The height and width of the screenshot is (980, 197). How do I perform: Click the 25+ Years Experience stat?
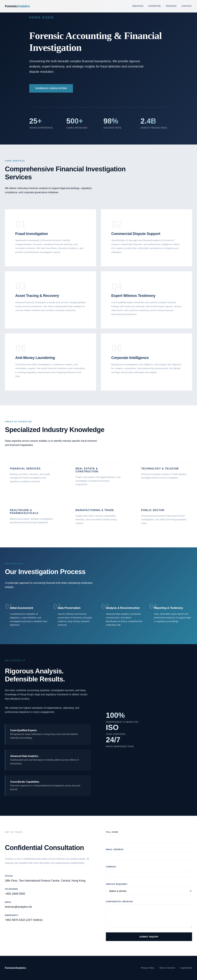coord(41,123)
